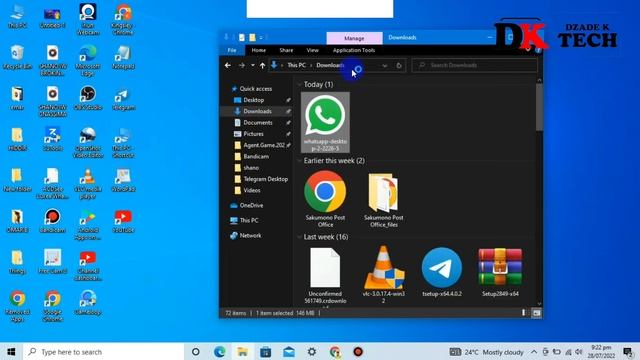Click Properties icon in quick access toolbar
The height and width of the screenshot is (360, 640).
tap(242, 38)
